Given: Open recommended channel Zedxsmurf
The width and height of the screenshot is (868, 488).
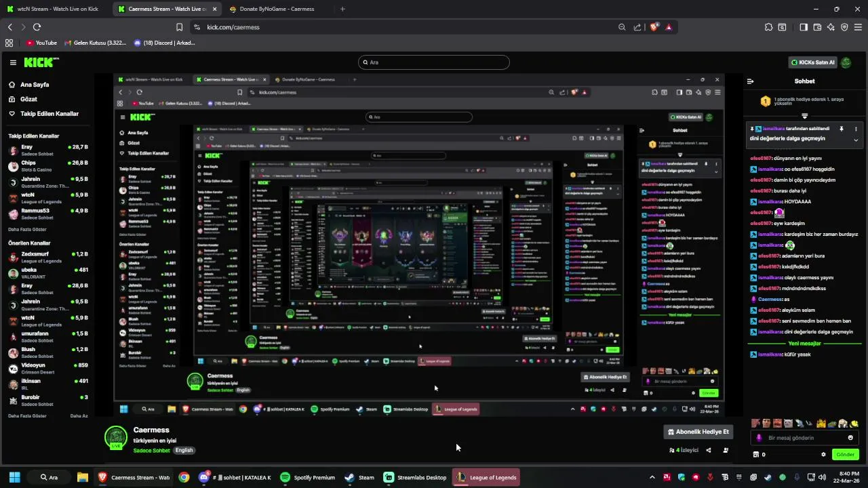Looking at the screenshot, I should point(47,257).
